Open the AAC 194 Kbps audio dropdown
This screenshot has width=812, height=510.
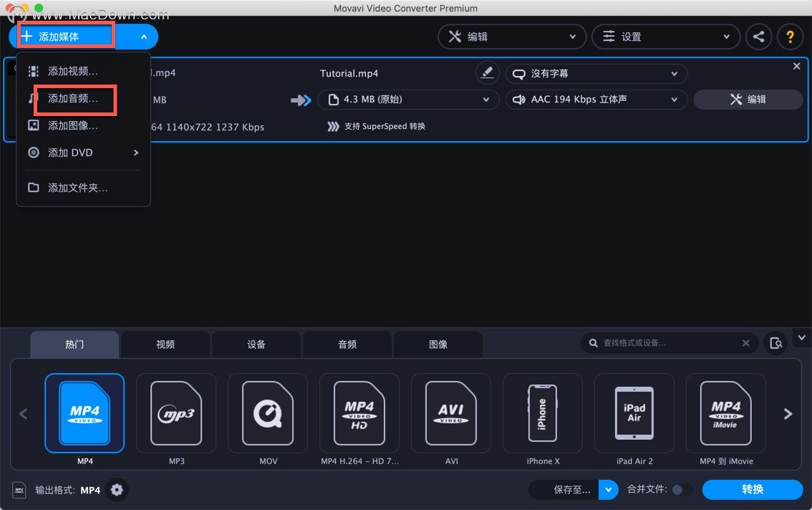pyautogui.click(x=596, y=100)
